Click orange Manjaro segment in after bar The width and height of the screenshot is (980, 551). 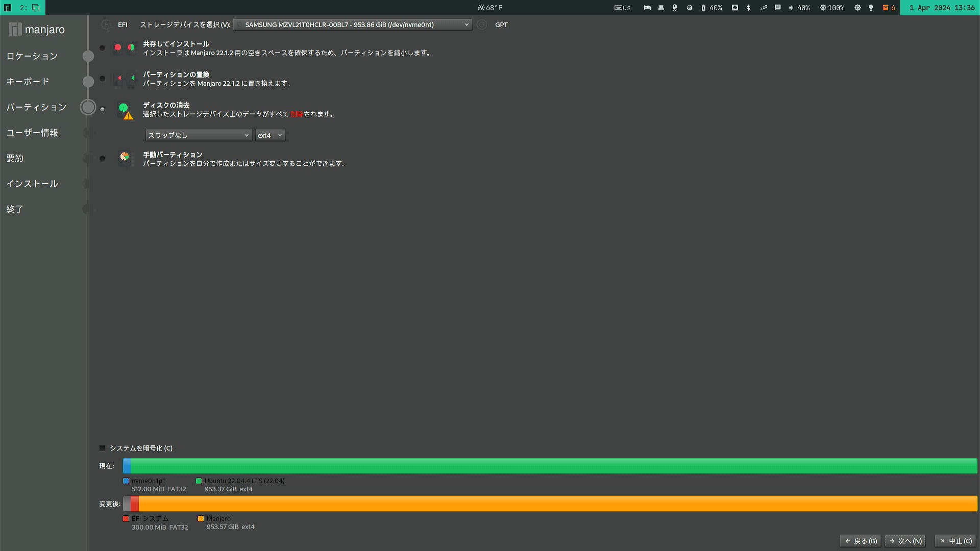558,504
